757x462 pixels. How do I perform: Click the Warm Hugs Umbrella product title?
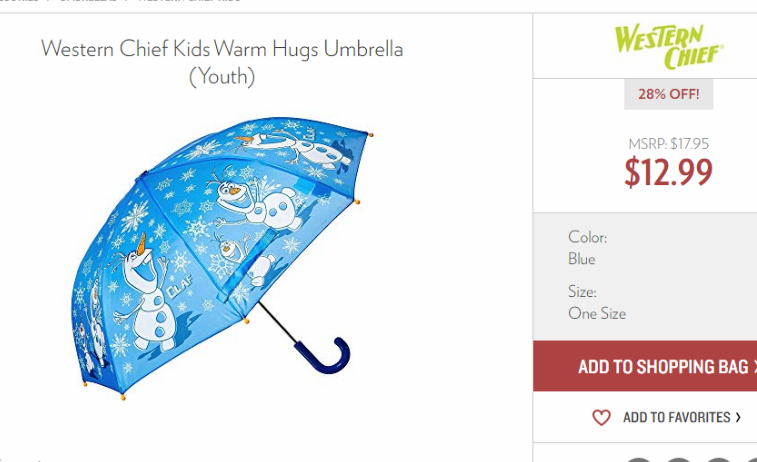[x=222, y=62]
